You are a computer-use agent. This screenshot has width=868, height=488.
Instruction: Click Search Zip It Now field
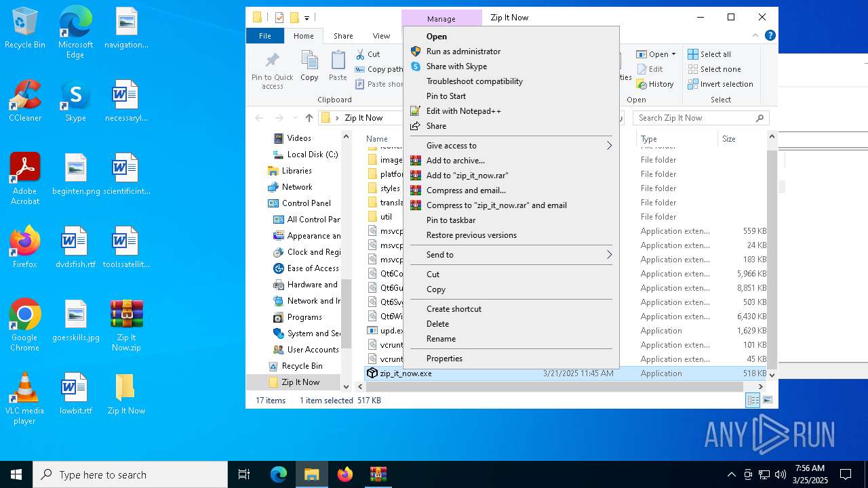click(701, 118)
